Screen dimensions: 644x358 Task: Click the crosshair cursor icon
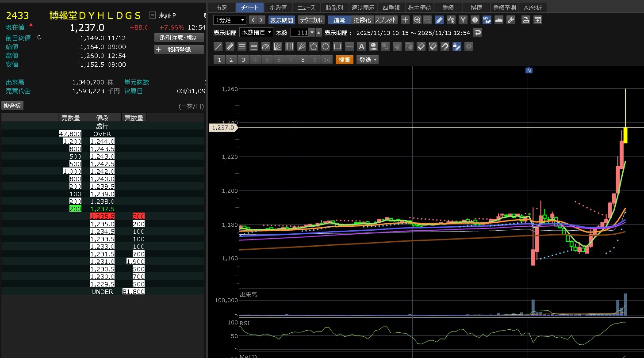pos(405,20)
